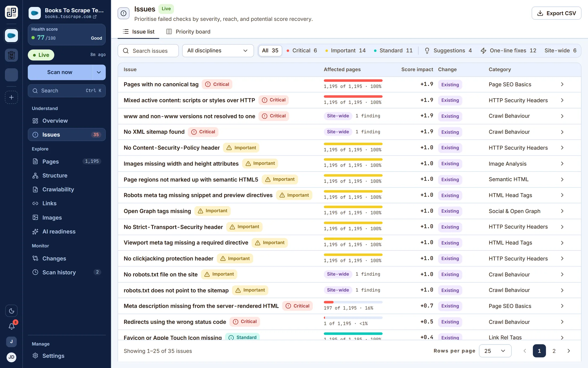Expand the Pages with no canonical tag row chevron
Image resolution: width=588 pixels, height=368 pixels.
point(562,84)
